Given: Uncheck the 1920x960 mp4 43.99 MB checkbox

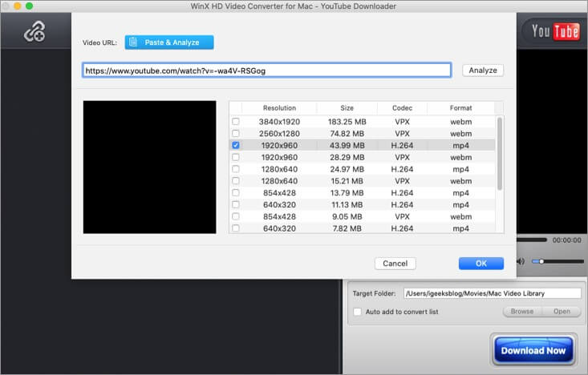Looking at the screenshot, I should pos(236,145).
